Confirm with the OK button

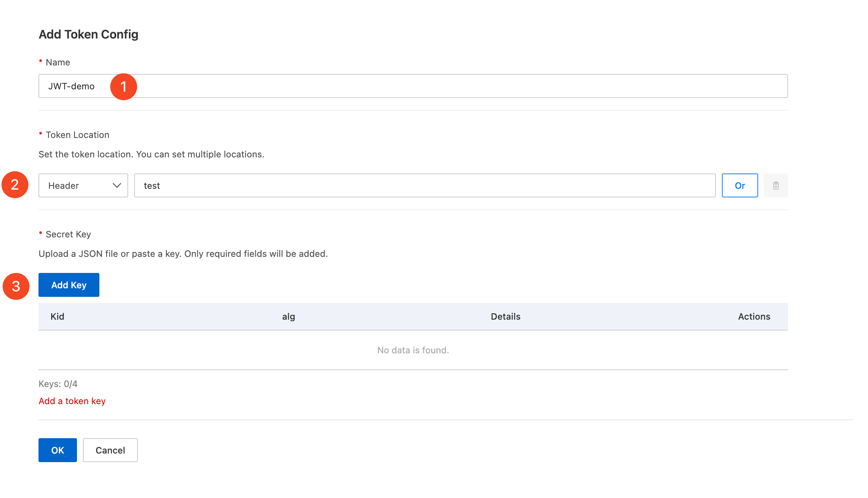pyautogui.click(x=58, y=450)
